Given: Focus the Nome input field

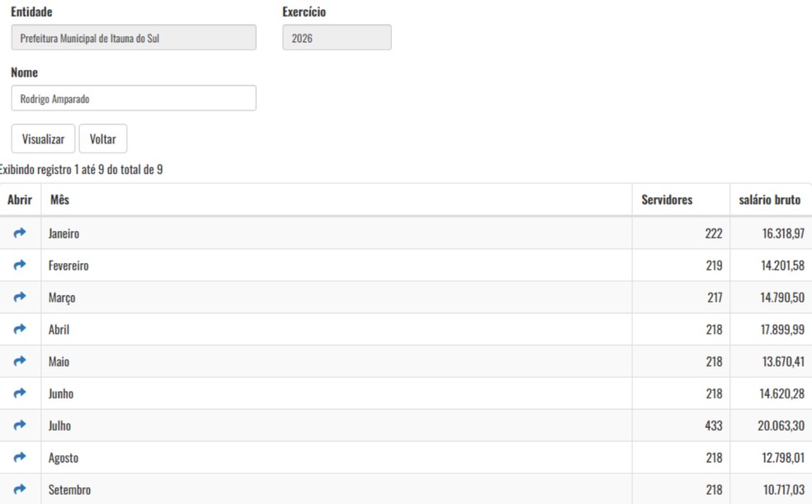Looking at the screenshot, I should pos(134,98).
